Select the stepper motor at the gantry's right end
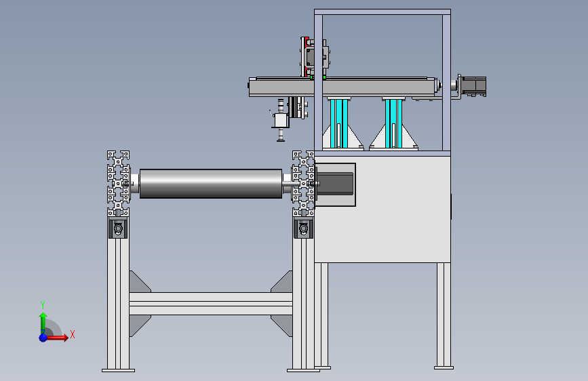Viewport: 588px width, 381px height. coord(473,86)
